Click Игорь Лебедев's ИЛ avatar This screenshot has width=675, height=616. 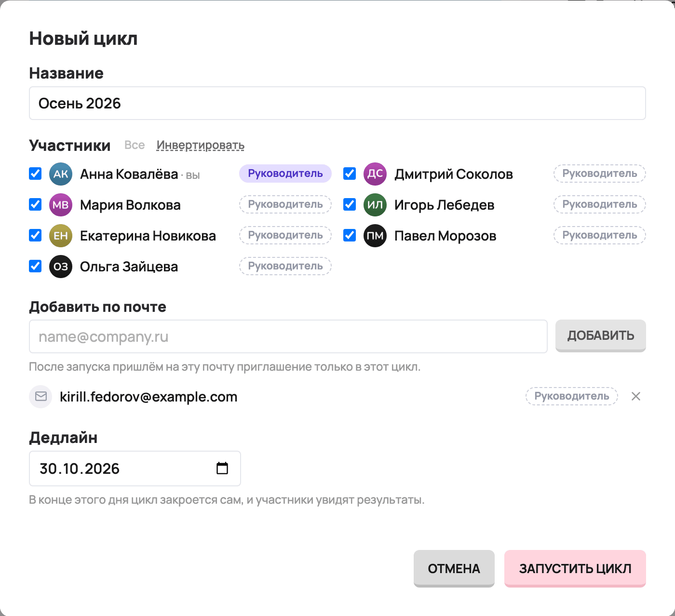[x=375, y=205]
